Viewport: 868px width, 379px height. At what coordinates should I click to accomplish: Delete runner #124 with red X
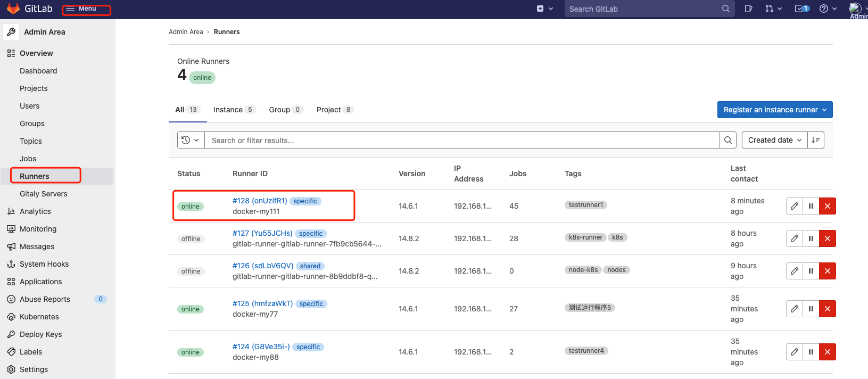pyautogui.click(x=828, y=352)
